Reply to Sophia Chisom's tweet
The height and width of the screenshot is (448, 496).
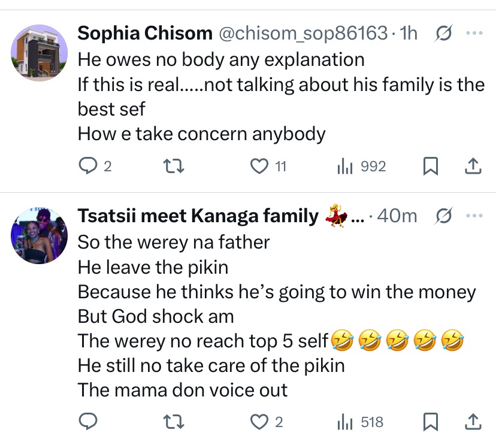click(x=88, y=166)
